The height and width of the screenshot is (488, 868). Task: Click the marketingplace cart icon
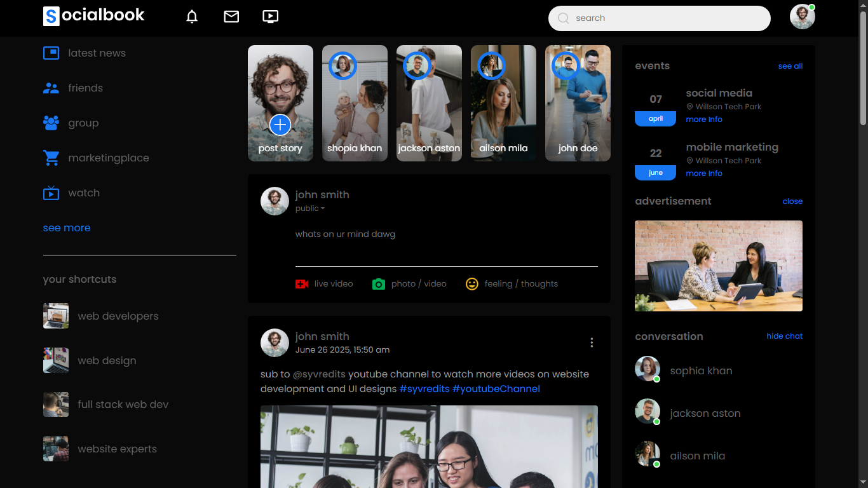51,158
